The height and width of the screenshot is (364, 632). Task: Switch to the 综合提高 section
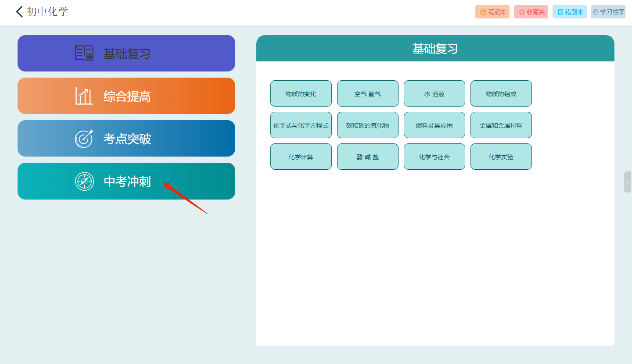tap(126, 96)
